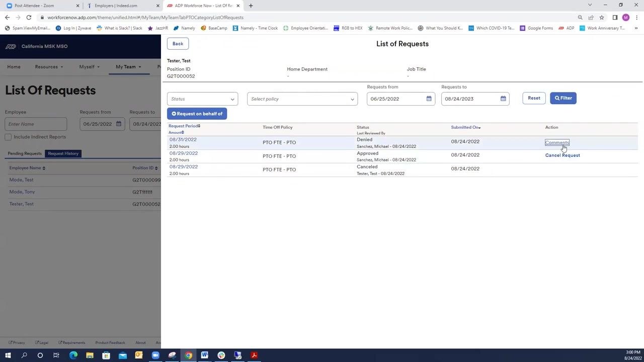
Task: Open the Requests from calendar picker icon
Action: click(429, 99)
